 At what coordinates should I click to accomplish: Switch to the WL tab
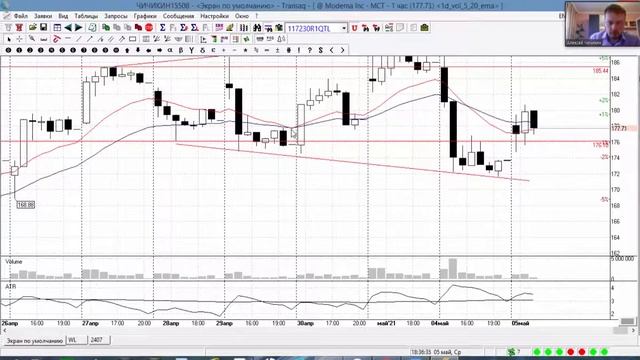pyautogui.click(x=77, y=340)
